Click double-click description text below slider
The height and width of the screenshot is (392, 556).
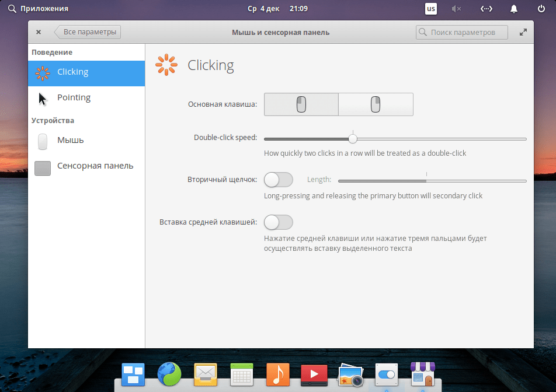point(365,153)
